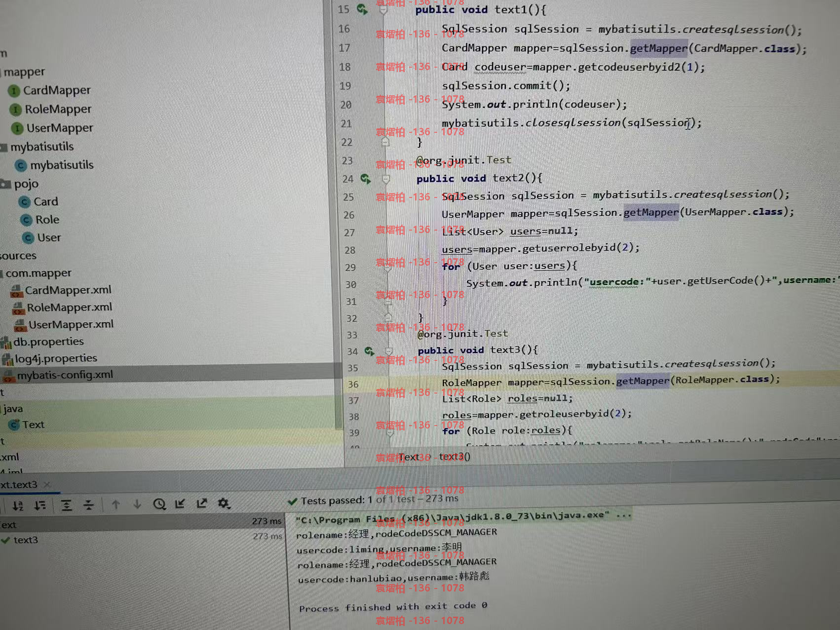This screenshot has width=840, height=630.
Task: Collapse the for loop fold marker at line 29
Action: point(387,269)
